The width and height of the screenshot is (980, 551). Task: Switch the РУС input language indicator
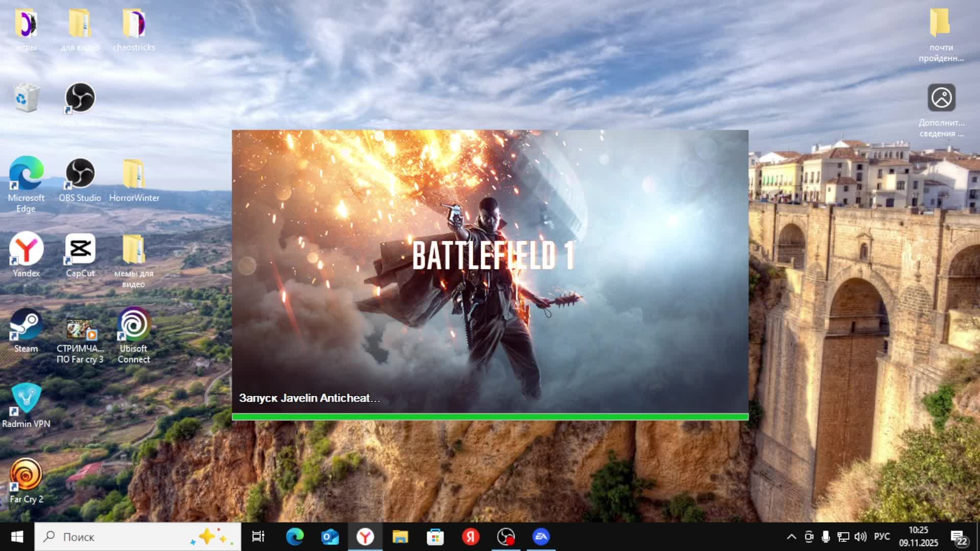coord(881,537)
